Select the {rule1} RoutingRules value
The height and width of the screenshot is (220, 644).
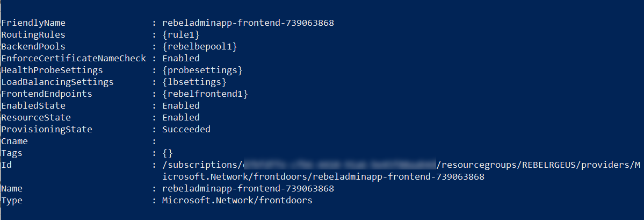[x=181, y=35]
